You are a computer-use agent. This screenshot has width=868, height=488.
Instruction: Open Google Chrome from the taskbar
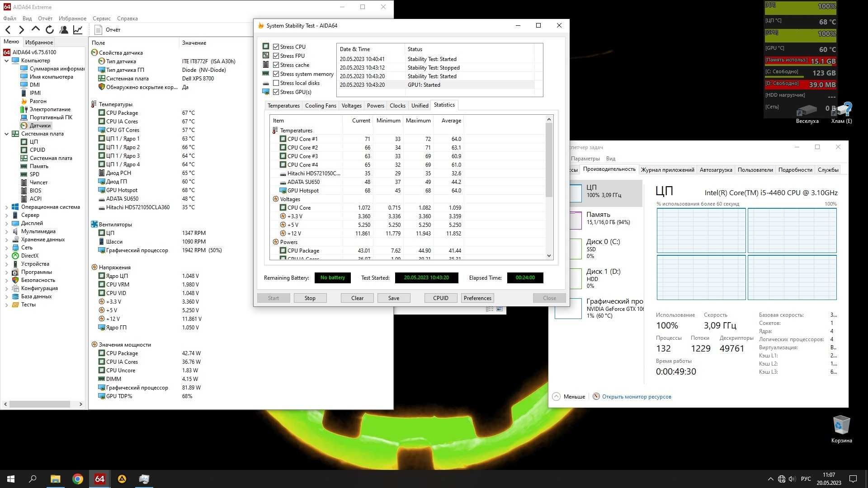(78, 479)
